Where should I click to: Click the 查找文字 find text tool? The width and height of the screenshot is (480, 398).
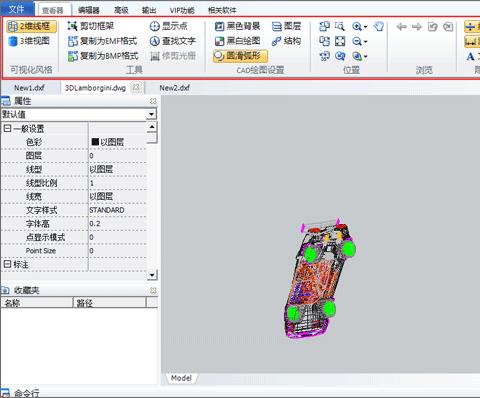(x=173, y=41)
